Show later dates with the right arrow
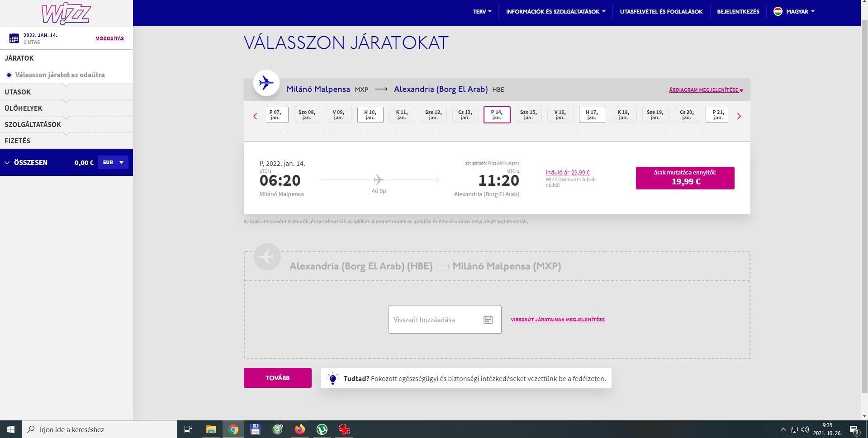This screenshot has height=438, width=868. pyautogui.click(x=739, y=116)
